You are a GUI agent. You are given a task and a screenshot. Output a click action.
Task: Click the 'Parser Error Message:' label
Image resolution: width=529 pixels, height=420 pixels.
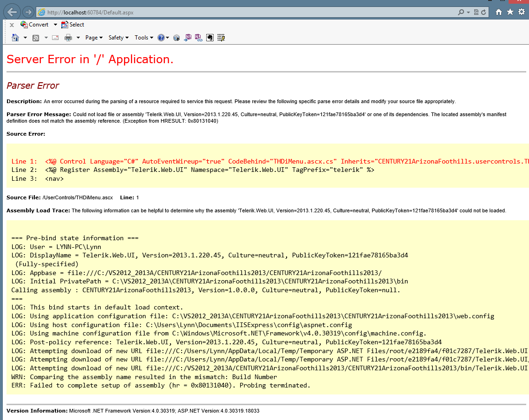click(39, 114)
